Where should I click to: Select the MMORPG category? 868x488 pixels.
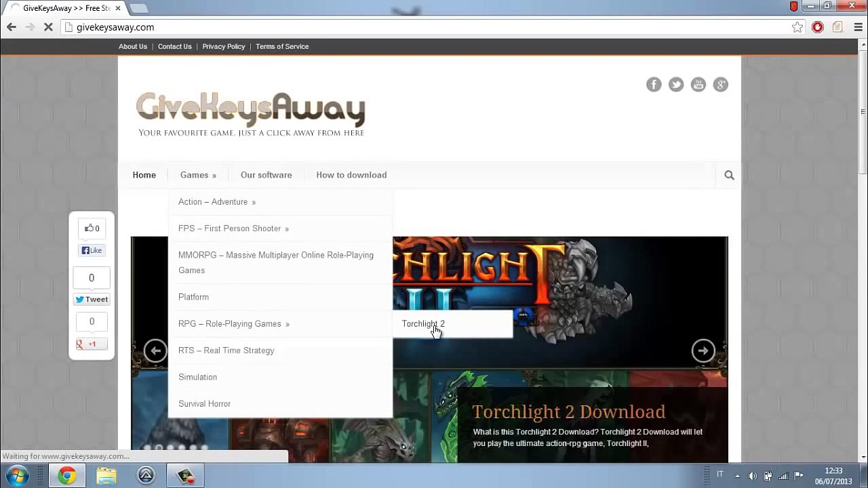[280, 262]
